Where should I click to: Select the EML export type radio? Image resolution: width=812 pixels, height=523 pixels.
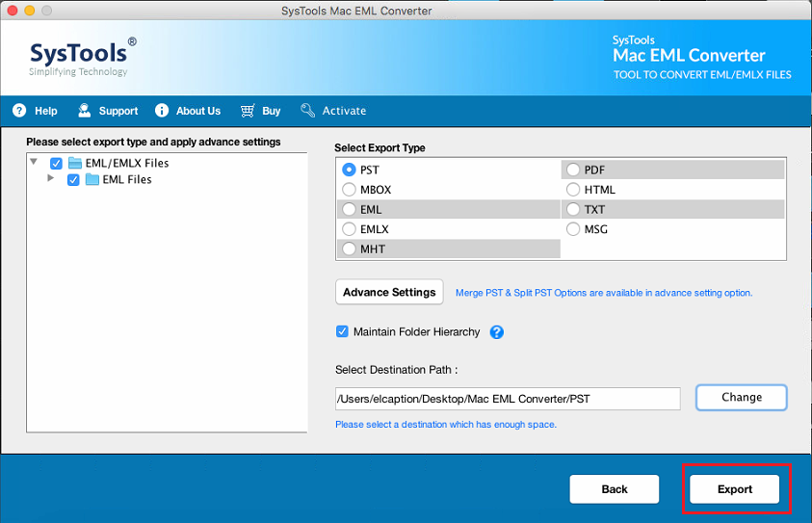[x=349, y=209]
